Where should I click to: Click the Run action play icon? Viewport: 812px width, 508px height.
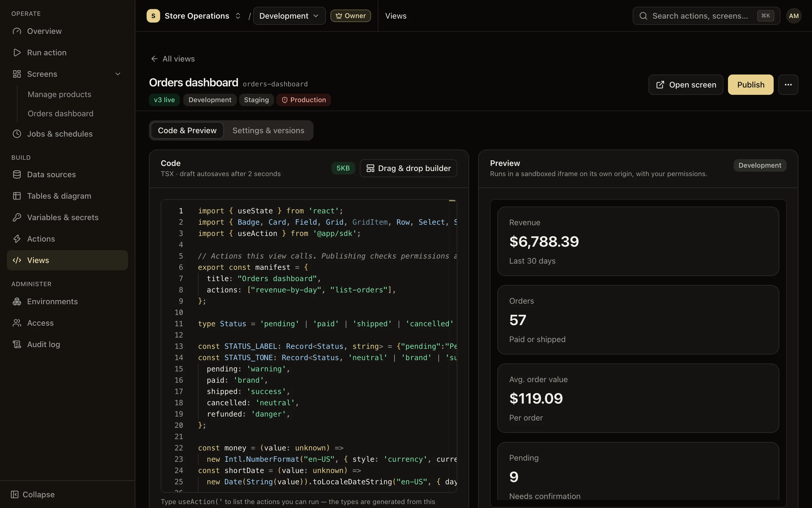[17, 52]
